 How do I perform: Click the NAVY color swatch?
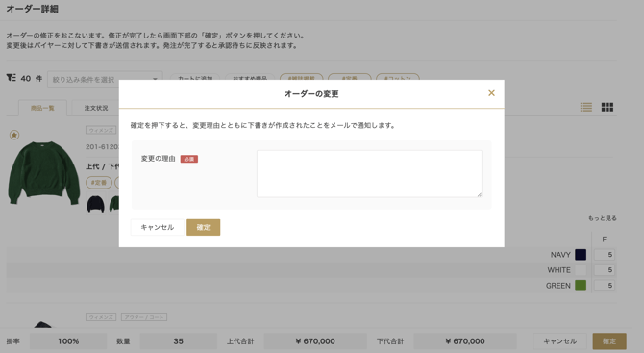pyautogui.click(x=581, y=255)
